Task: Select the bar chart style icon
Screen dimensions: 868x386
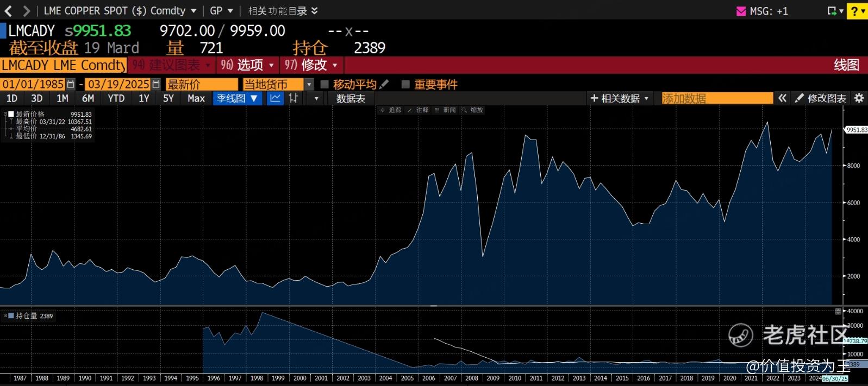Action: click(294, 98)
